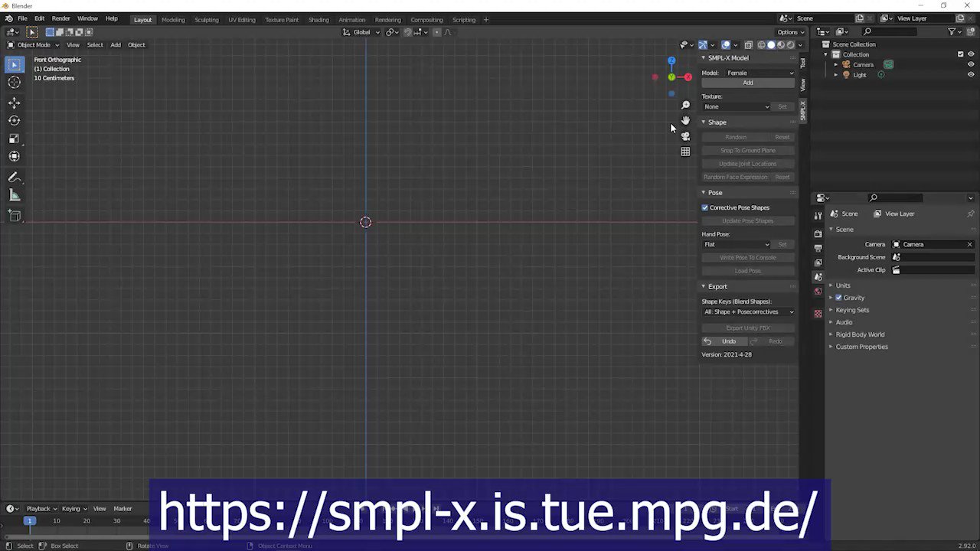Open the Texture dropdown showing None

tap(737, 106)
